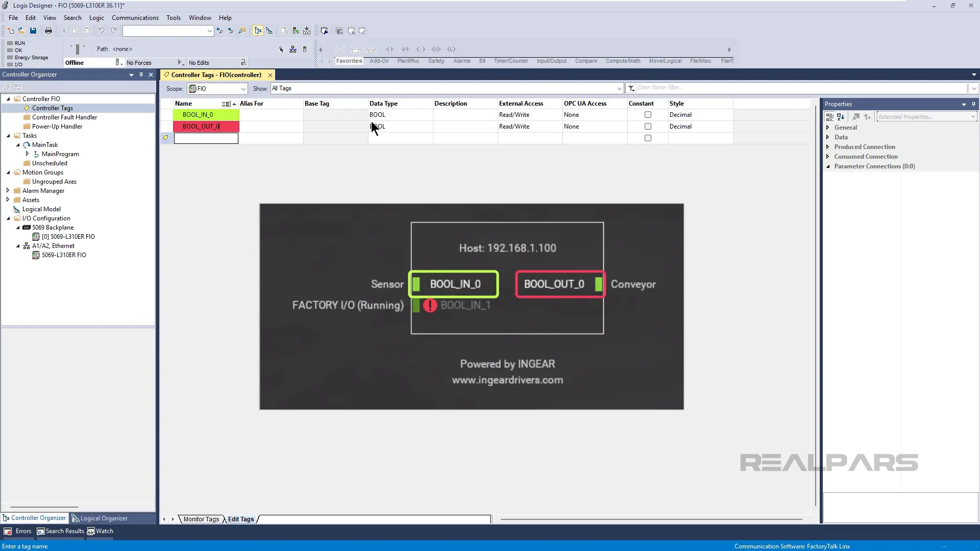
Task: Open the No Edits lock dropdown
Action: point(243,62)
